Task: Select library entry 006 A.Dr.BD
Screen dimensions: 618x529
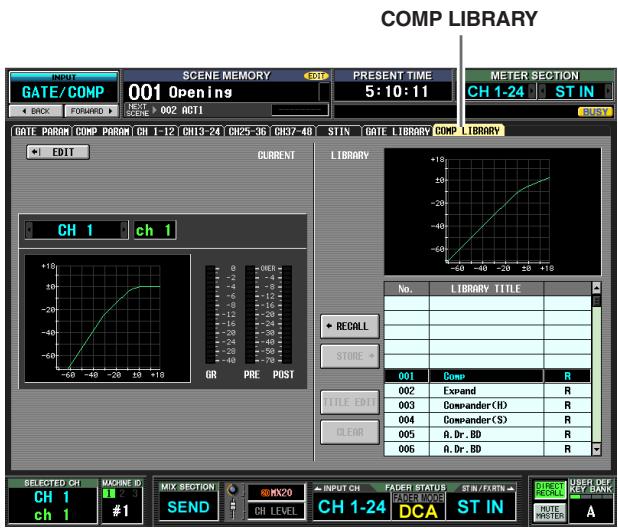Action: click(x=488, y=449)
